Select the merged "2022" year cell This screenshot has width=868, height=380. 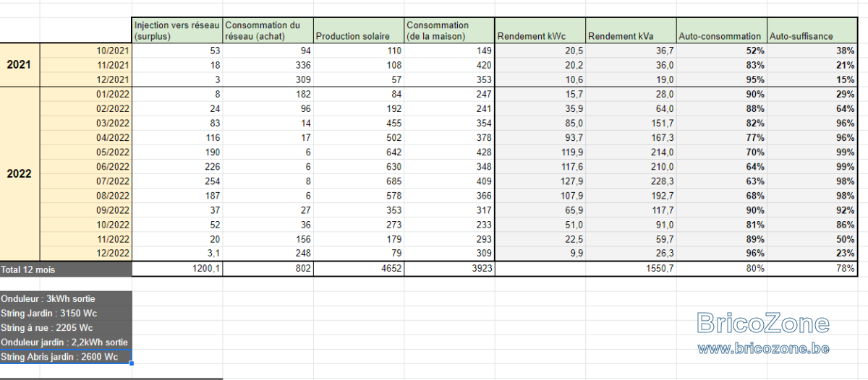tap(20, 173)
